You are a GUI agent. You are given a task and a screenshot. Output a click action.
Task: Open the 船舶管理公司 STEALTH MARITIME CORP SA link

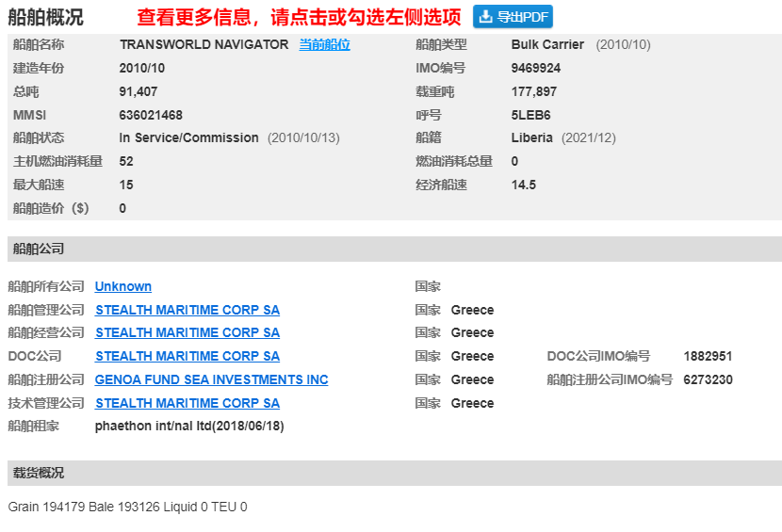click(187, 310)
